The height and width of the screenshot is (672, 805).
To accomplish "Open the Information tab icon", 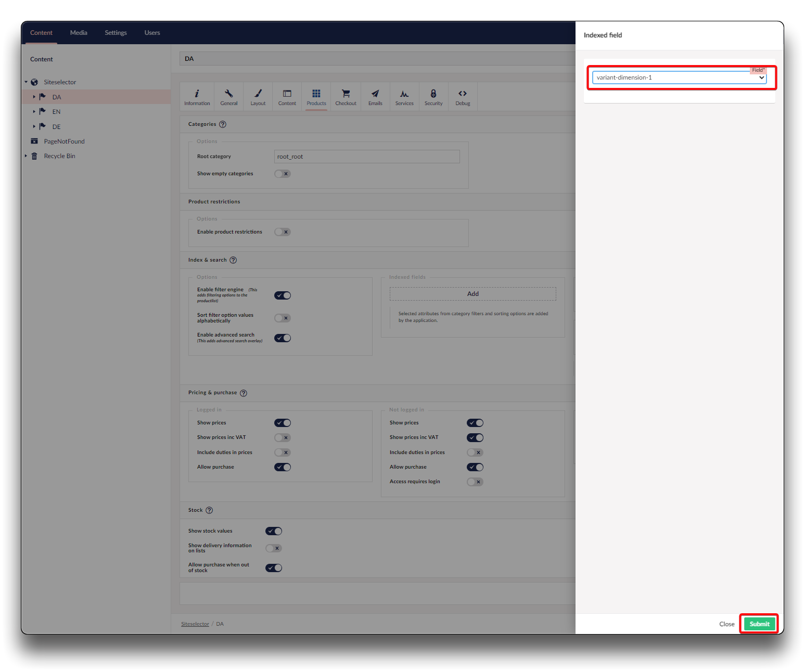I will pos(197,94).
